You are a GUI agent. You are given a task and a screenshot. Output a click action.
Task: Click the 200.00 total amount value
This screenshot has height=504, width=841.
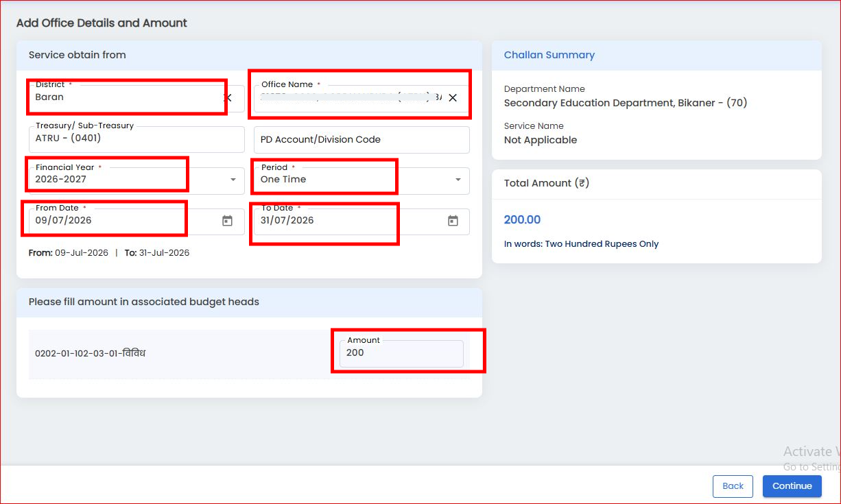point(522,219)
